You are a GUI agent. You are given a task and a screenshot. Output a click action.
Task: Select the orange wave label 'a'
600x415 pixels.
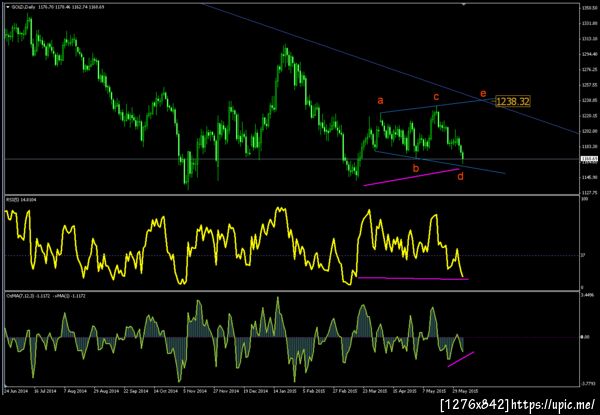coord(380,101)
